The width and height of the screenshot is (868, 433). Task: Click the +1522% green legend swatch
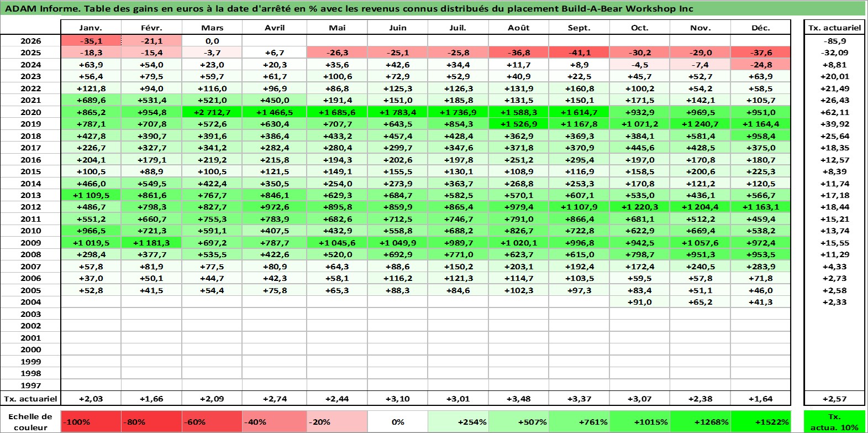coord(760,421)
